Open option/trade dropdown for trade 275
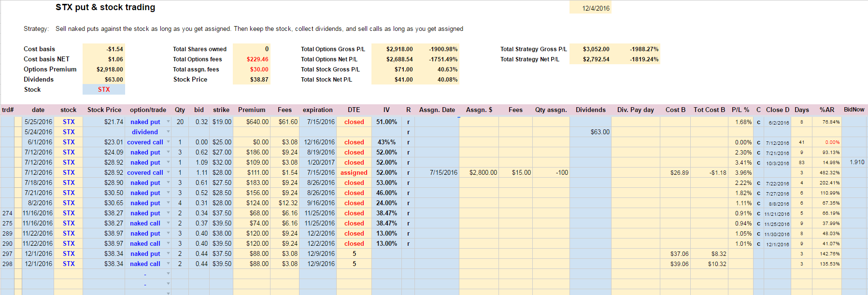The width and height of the screenshot is (868, 295). coord(168,223)
